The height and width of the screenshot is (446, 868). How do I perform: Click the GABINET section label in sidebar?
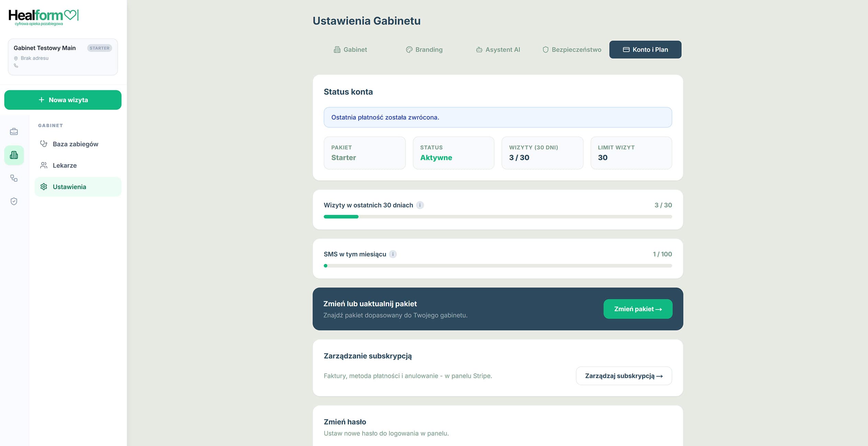50,125
